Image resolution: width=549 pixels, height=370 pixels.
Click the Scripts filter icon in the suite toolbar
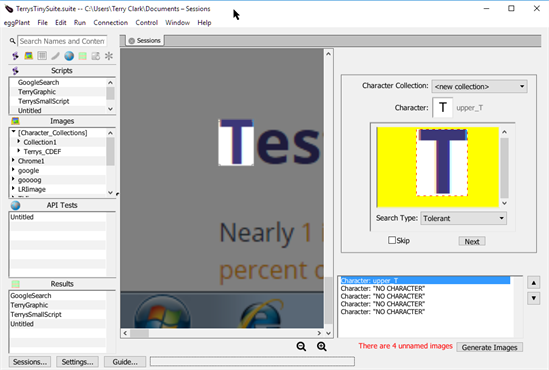point(15,56)
